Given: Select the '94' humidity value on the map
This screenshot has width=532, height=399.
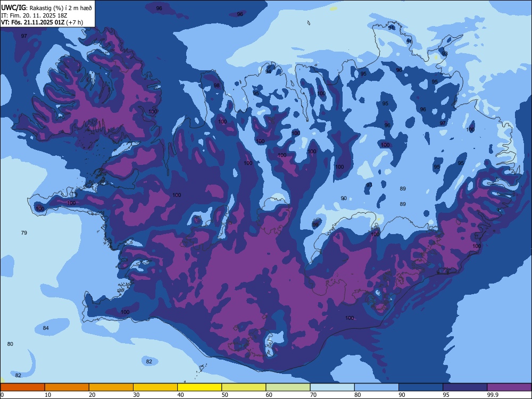Looking at the screenshot, I should click(x=268, y=72).
